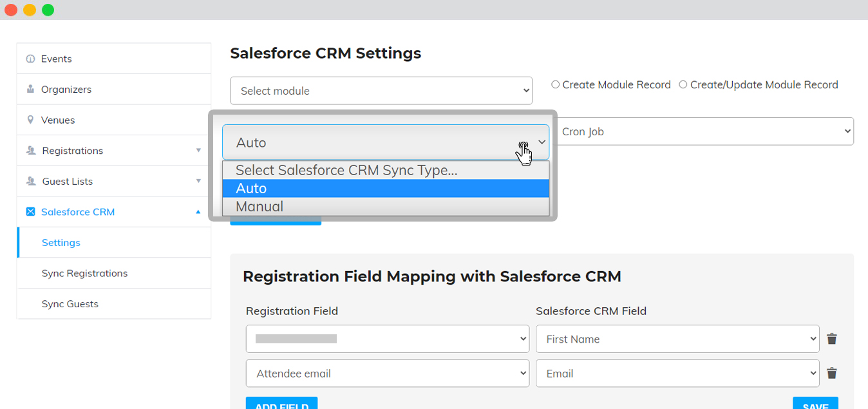Delete the Email mapping row

click(832, 373)
